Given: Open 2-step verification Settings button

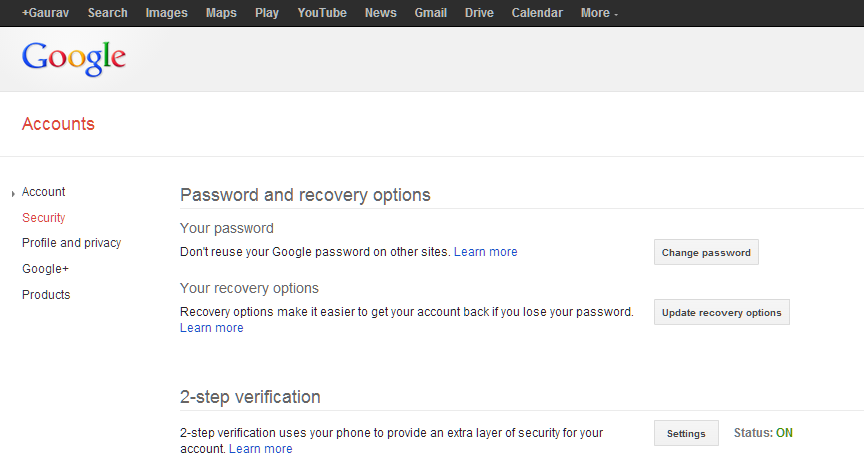Looking at the screenshot, I should pyautogui.click(x=686, y=433).
